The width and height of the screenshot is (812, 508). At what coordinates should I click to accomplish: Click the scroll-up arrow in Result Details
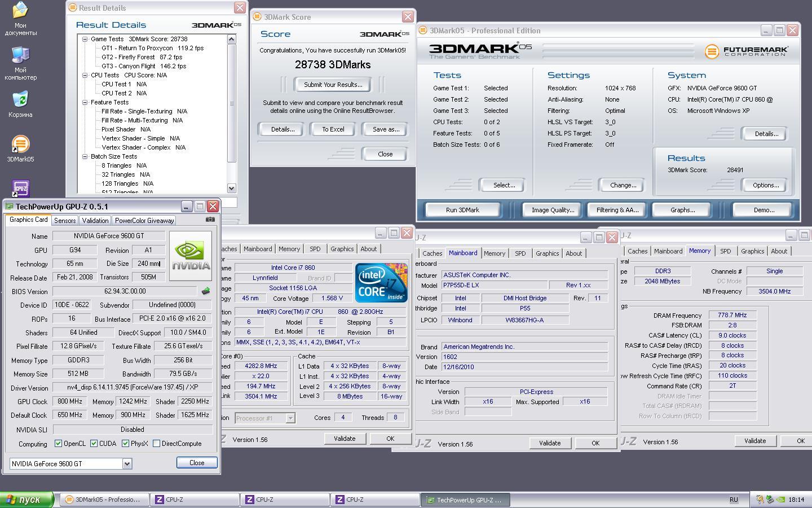coord(231,39)
